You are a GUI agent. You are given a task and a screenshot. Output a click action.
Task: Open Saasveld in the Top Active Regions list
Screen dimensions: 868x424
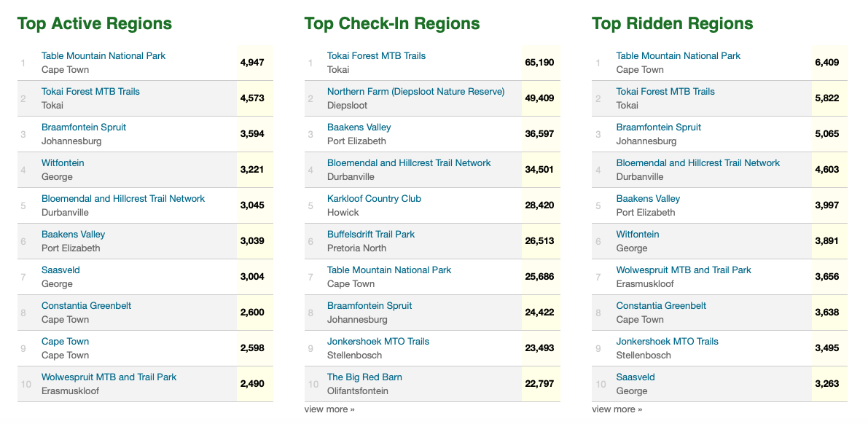60,270
